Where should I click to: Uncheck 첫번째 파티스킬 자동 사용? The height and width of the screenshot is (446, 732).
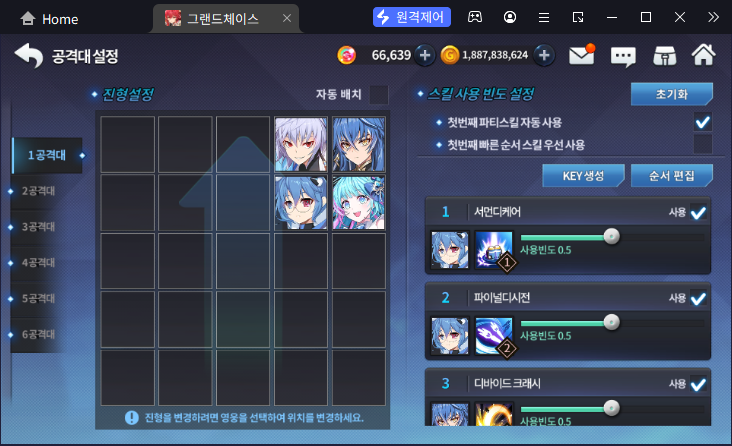click(x=703, y=122)
